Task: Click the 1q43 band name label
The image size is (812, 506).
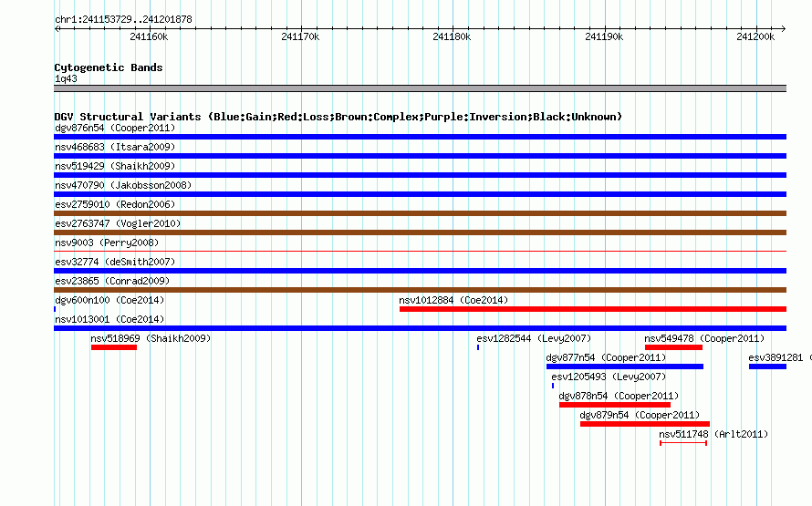Action: 66,78
